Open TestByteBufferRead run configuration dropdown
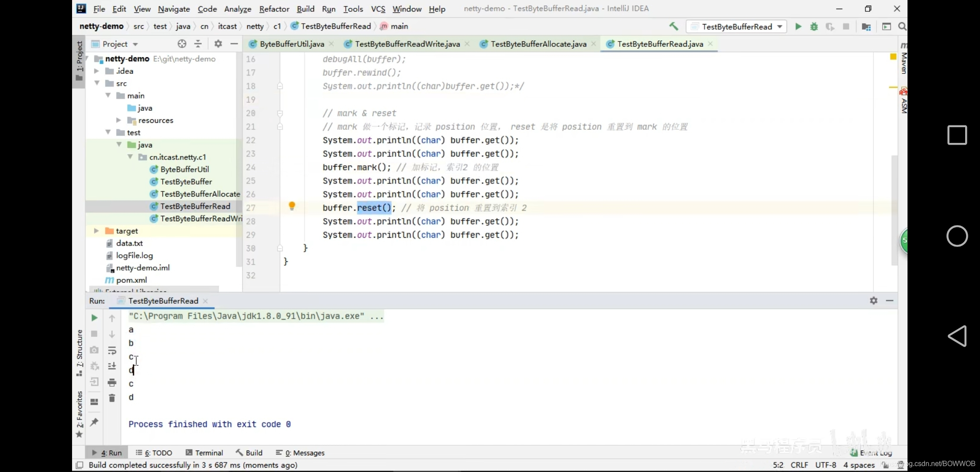980x472 pixels. (737, 27)
